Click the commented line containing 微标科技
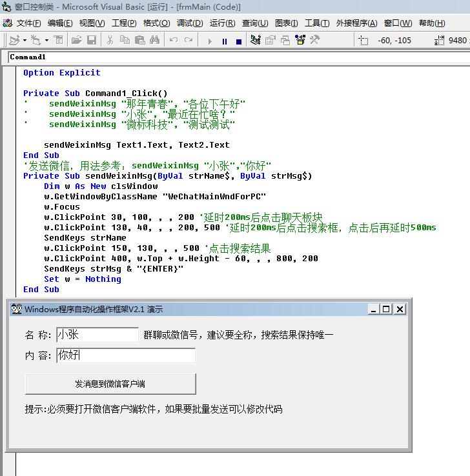Screen dimensions: 470x476 pos(129,124)
